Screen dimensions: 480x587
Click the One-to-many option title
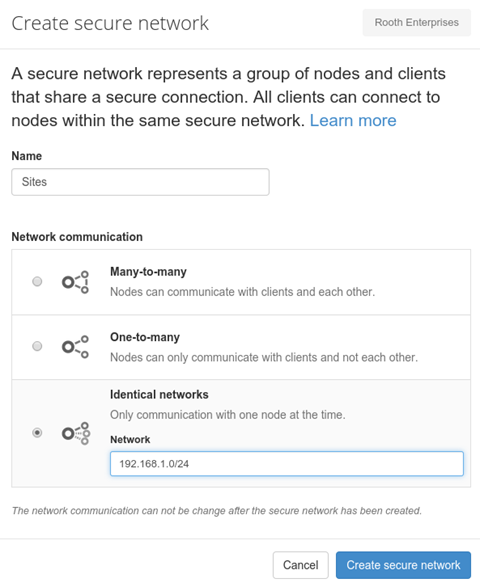[145, 337]
